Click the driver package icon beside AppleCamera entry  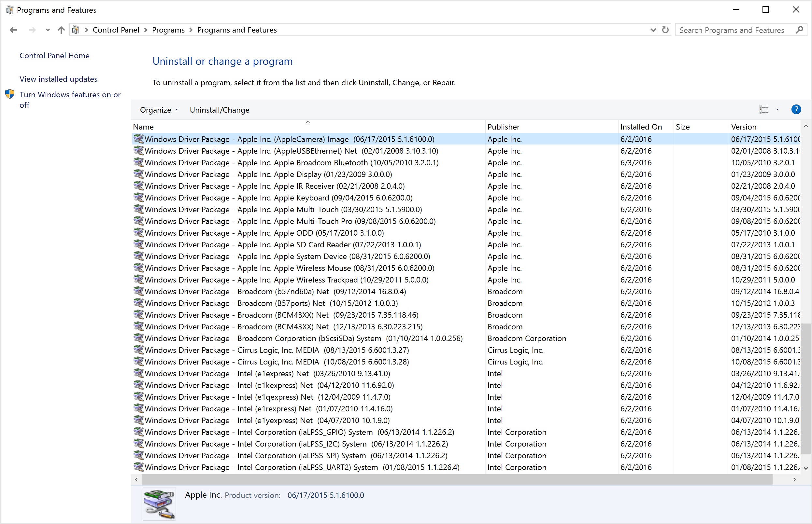click(139, 139)
